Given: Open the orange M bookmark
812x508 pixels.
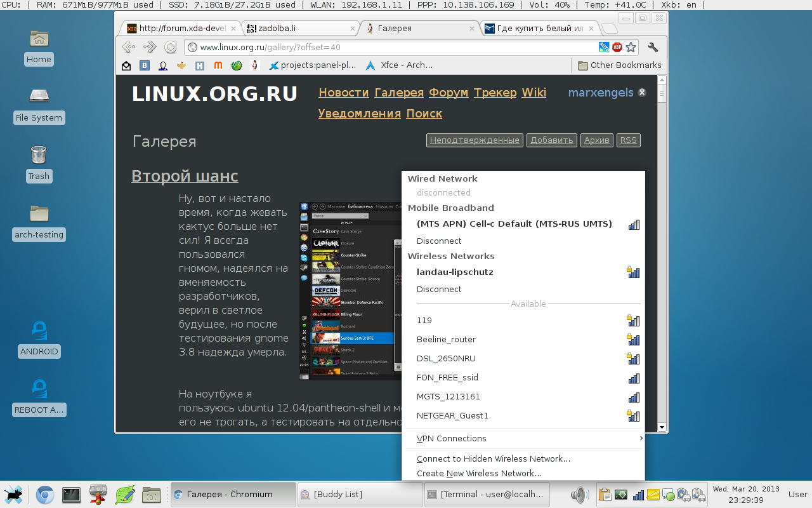Looking at the screenshot, I should pos(218,65).
